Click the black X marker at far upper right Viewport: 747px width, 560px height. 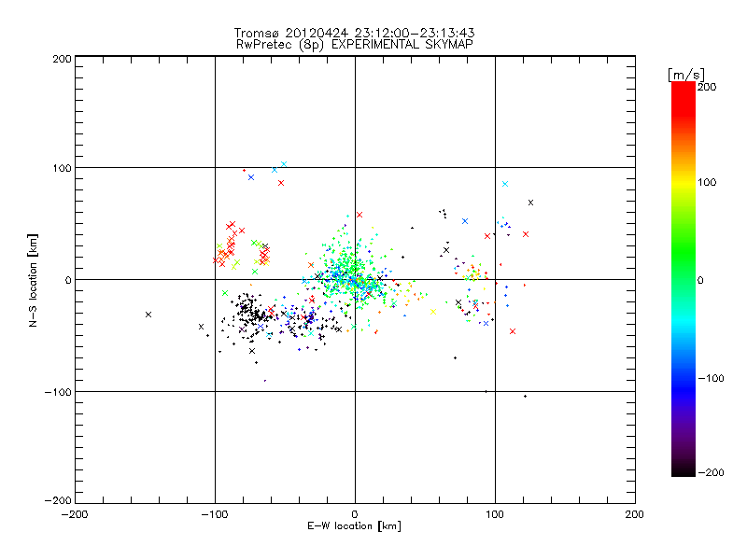click(x=531, y=203)
